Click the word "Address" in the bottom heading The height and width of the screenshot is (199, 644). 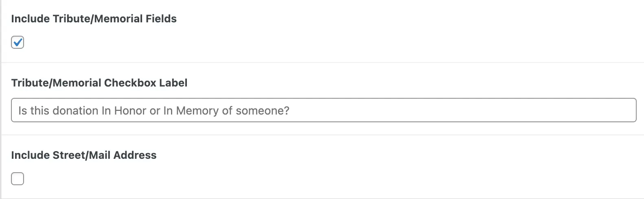click(x=135, y=155)
